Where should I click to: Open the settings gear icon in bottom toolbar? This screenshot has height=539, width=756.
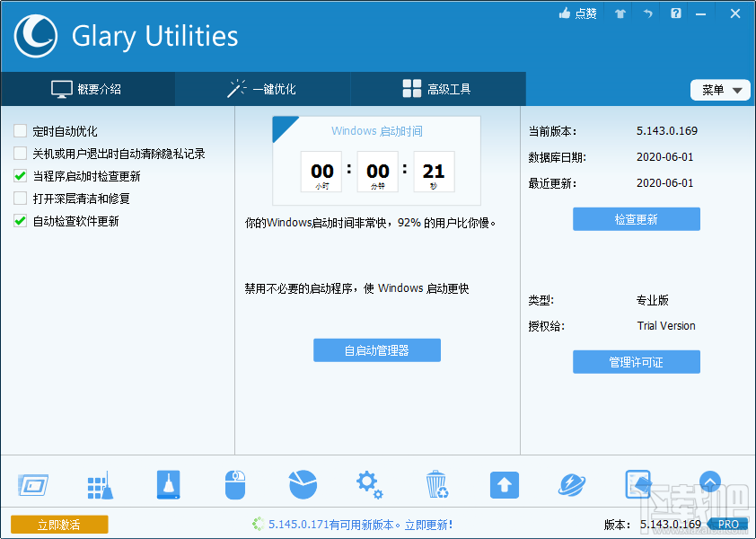[x=369, y=484]
